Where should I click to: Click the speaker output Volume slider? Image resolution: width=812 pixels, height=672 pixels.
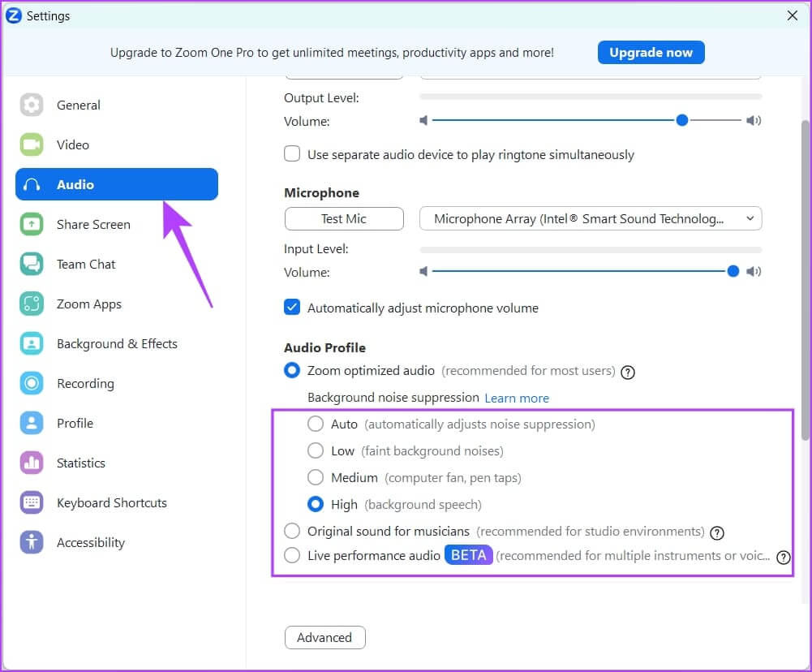click(586, 121)
